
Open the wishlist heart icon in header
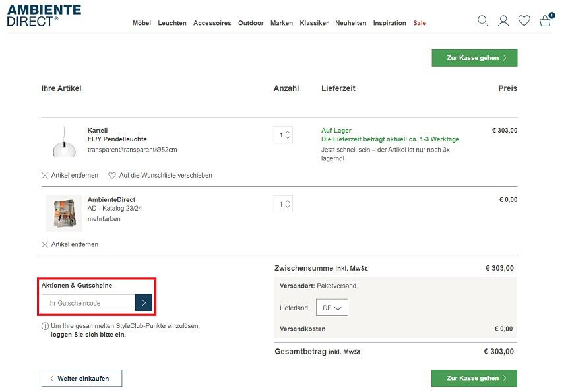point(524,20)
